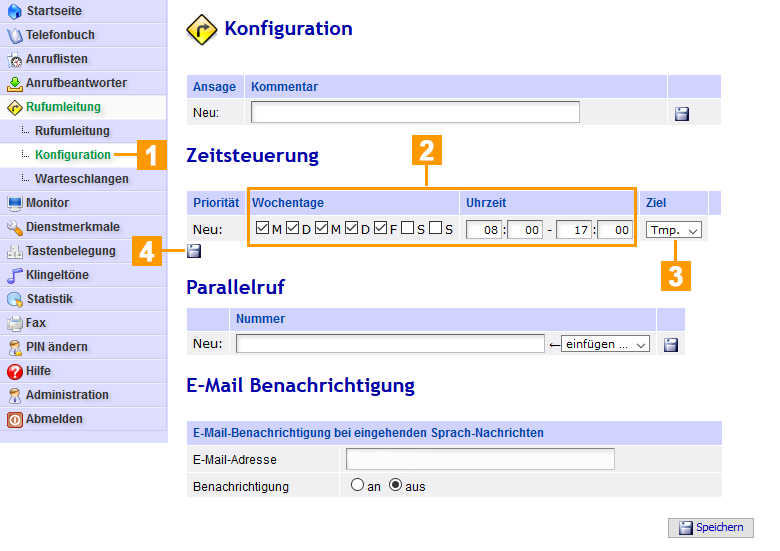Screen dimensions: 780x551
Task: Open the Ziel 'Tmp.' dropdown
Action: 674,230
